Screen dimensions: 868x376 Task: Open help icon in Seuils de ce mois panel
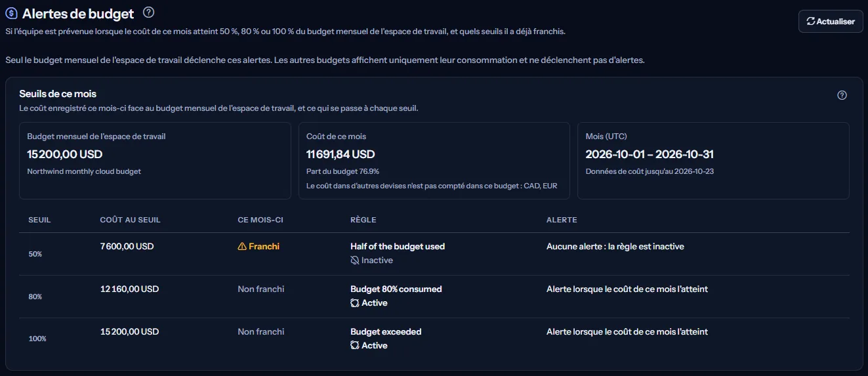pyautogui.click(x=842, y=95)
